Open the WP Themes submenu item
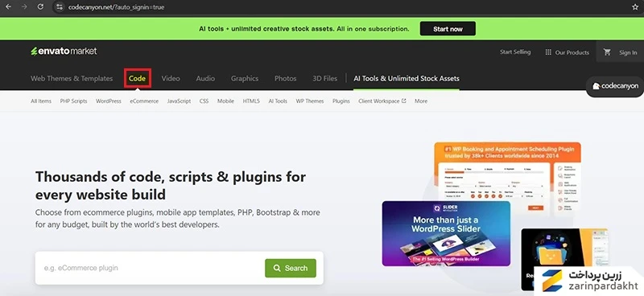This screenshot has width=644, height=296. pos(310,101)
